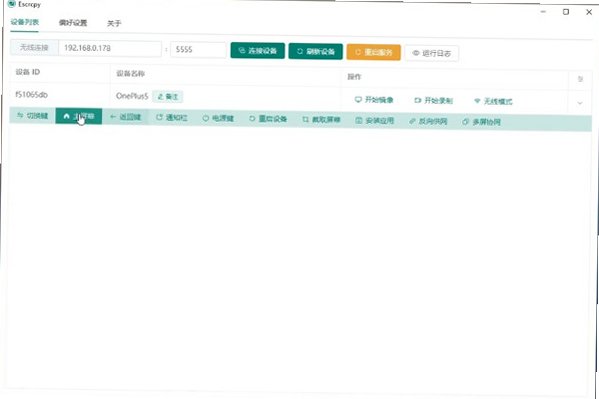Click the port field showing 5555
599x399 pixels.
tap(198, 49)
